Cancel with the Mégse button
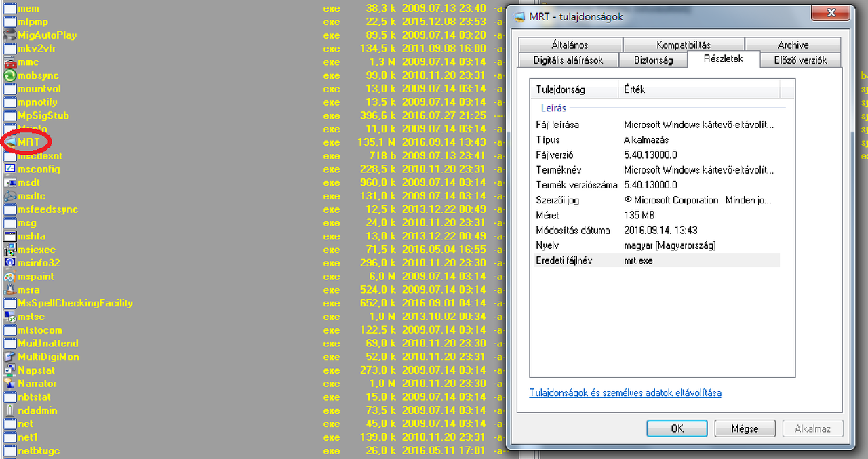This screenshot has height=459, width=868. (745, 428)
